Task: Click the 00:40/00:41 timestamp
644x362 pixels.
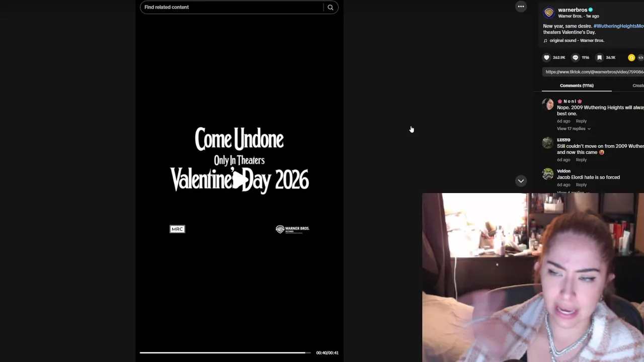Action: (x=327, y=353)
